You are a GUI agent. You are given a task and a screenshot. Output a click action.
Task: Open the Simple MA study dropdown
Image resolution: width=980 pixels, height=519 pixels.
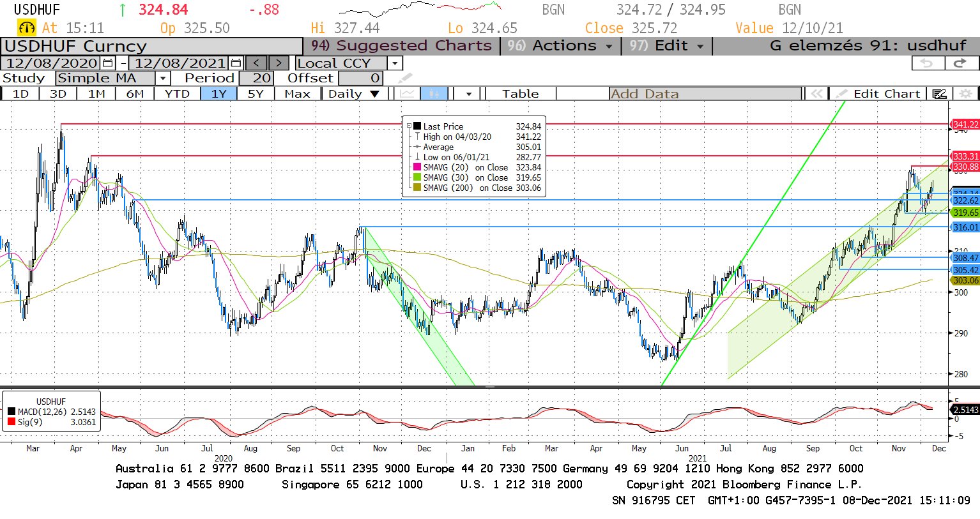(163, 79)
